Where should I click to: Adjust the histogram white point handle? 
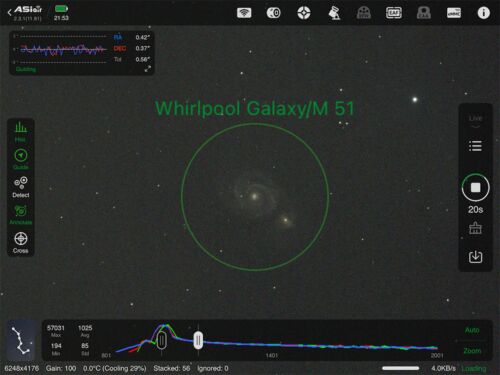198,340
